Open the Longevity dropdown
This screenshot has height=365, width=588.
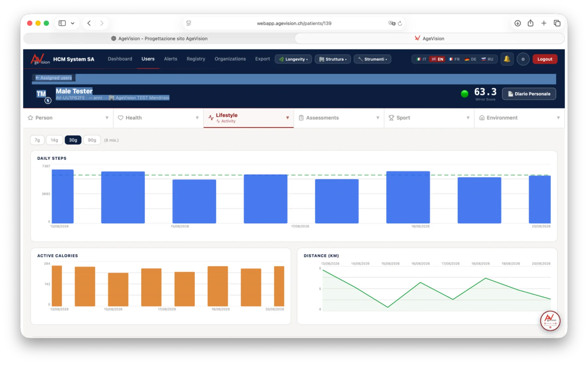pos(293,59)
